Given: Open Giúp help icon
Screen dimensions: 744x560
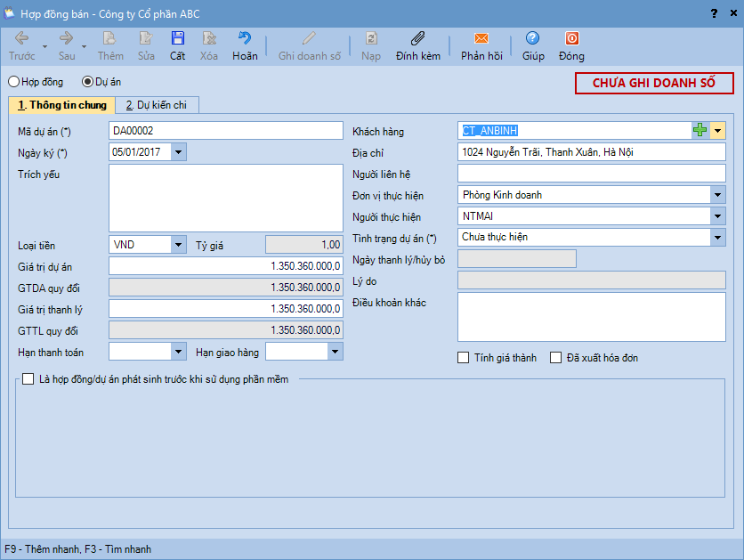Looking at the screenshot, I should pos(533,39).
